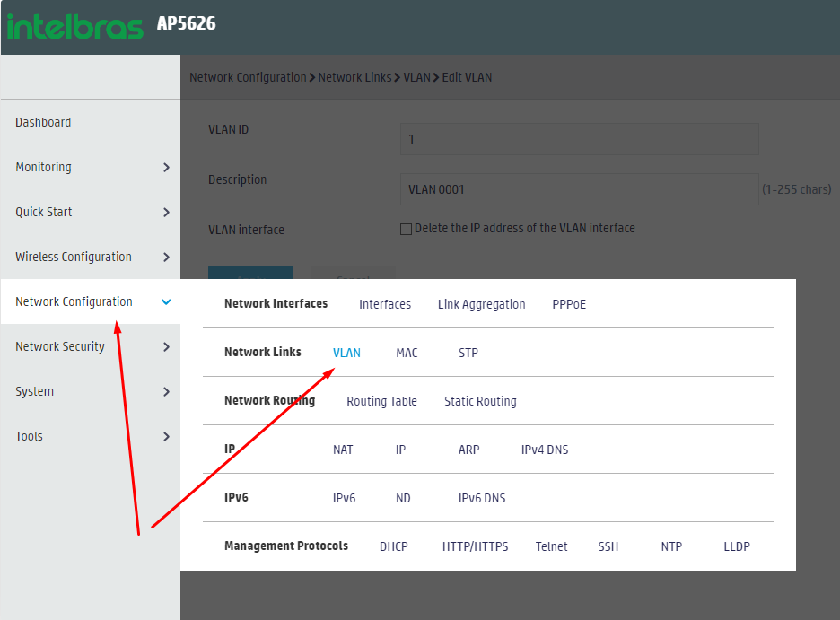Screen dimensions: 840x620
Task: Click Network Links in the breadcrumb
Action: [x=354, y=78]
